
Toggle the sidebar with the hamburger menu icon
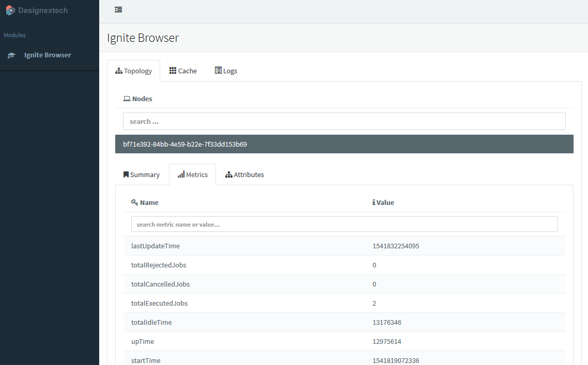pyautogui.click(x=118, y=10)
